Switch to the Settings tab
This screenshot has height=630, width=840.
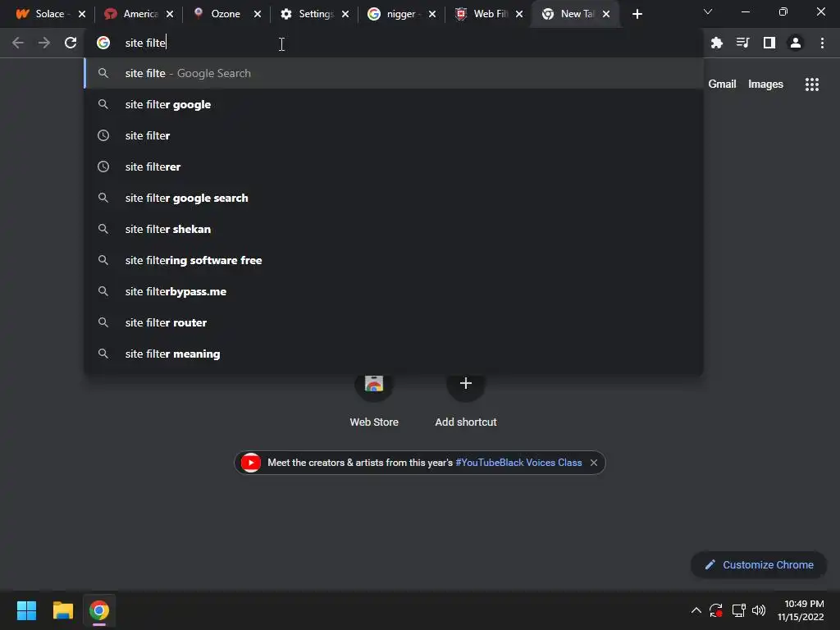(x=315, y=14)
